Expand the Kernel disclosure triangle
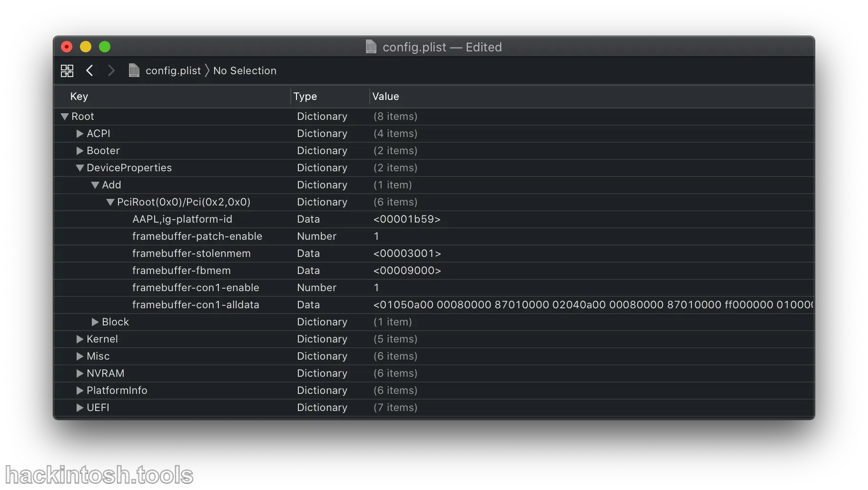Viewport: 868px width, 490px height. (80, 339)
